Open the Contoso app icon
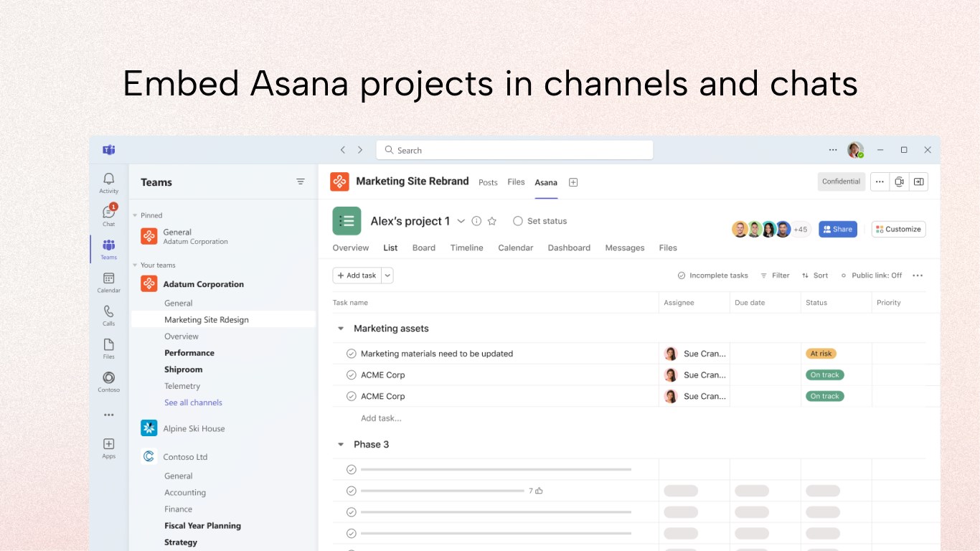 tap(108, 382)
